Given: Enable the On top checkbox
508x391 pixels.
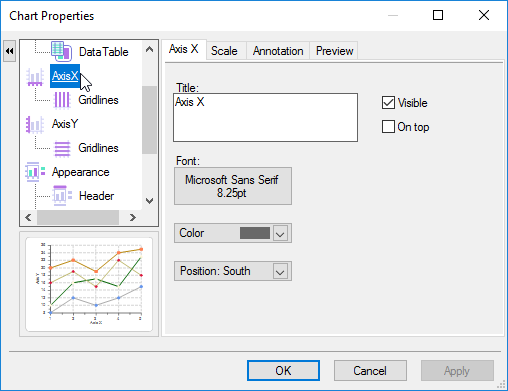Looking at the screenshot, I should [x=388, y=127].
